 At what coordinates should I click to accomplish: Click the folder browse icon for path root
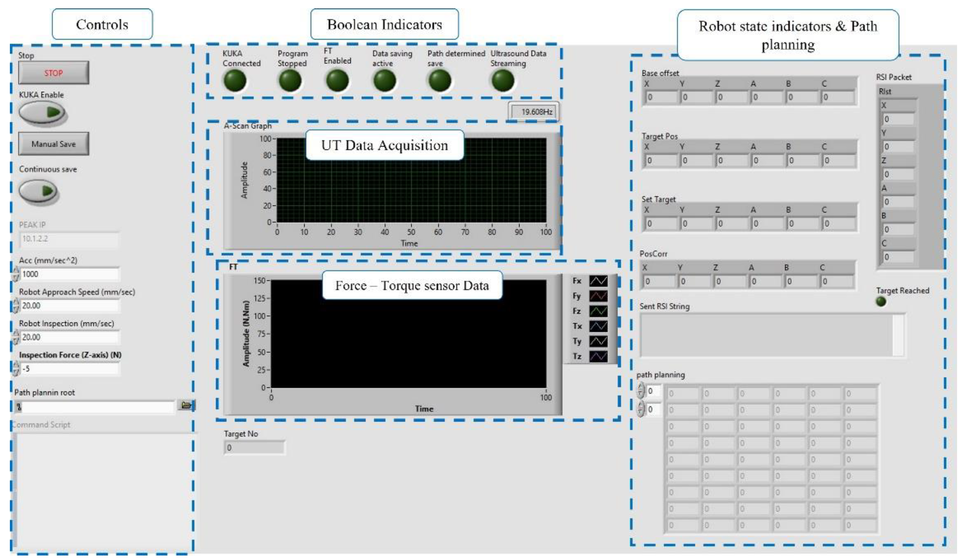(186, 405)
